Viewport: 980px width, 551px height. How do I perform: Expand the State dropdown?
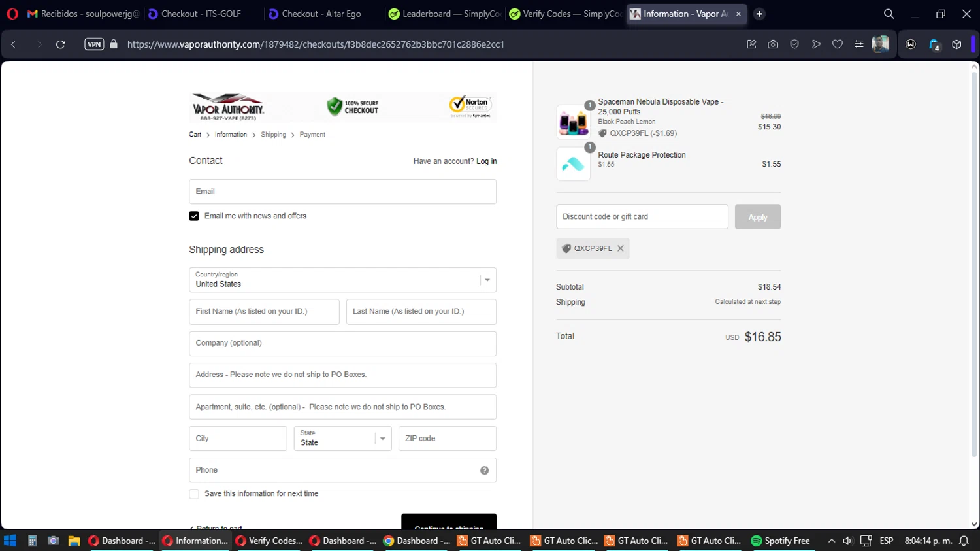[342, 439]
